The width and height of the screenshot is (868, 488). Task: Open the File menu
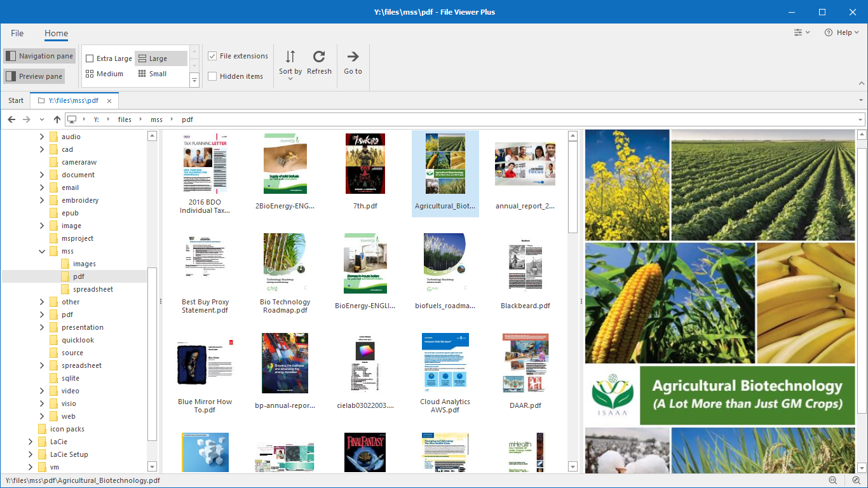click(x=17, y=33)
